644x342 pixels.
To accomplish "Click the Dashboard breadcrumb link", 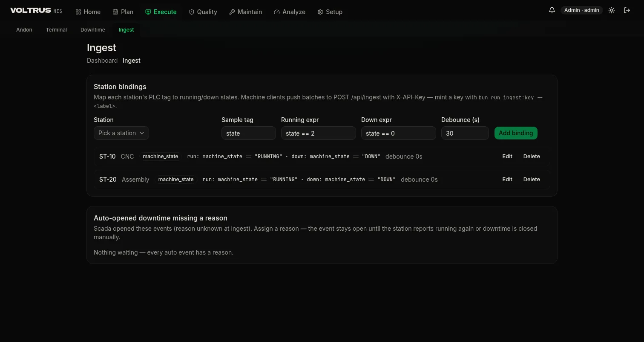I will click(x=102, y=61).
